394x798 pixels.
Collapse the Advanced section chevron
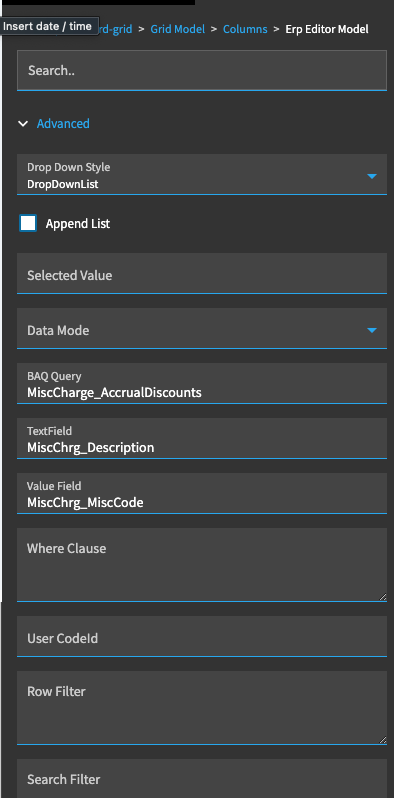tap(23, 124)
